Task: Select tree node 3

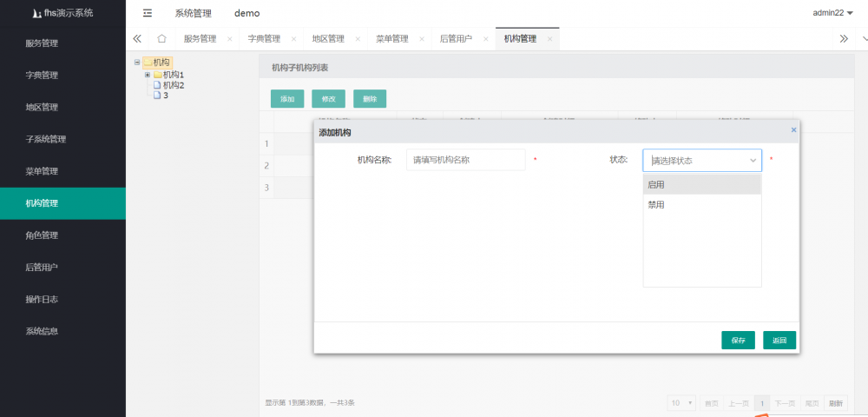Action: tap(166, 96)
